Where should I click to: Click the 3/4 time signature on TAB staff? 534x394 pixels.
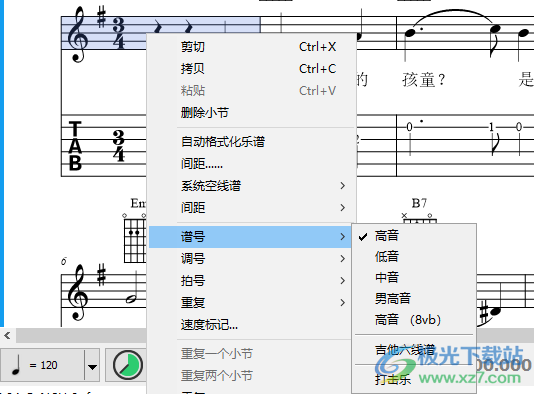point(119,146)
